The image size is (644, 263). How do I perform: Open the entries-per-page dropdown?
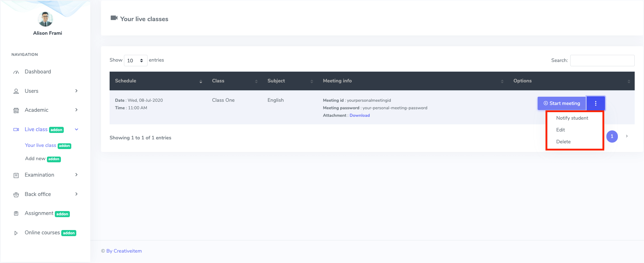135,61
